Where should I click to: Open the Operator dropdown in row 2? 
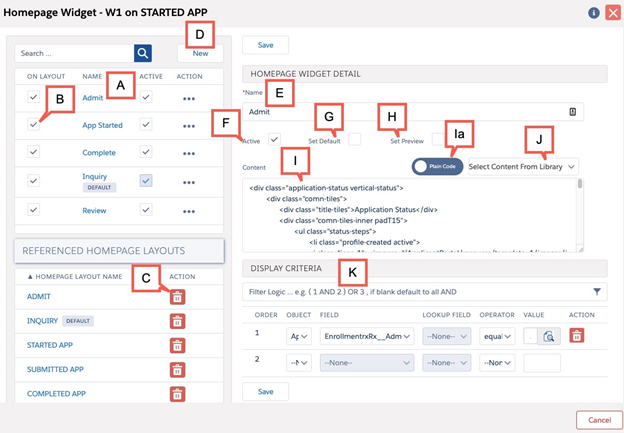495,364
